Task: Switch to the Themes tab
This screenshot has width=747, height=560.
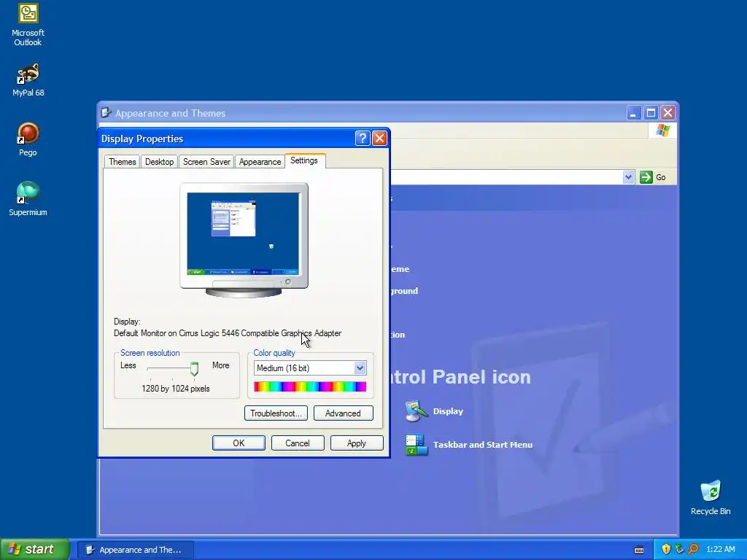Action: pyautogui.click(x=122, y=162)
